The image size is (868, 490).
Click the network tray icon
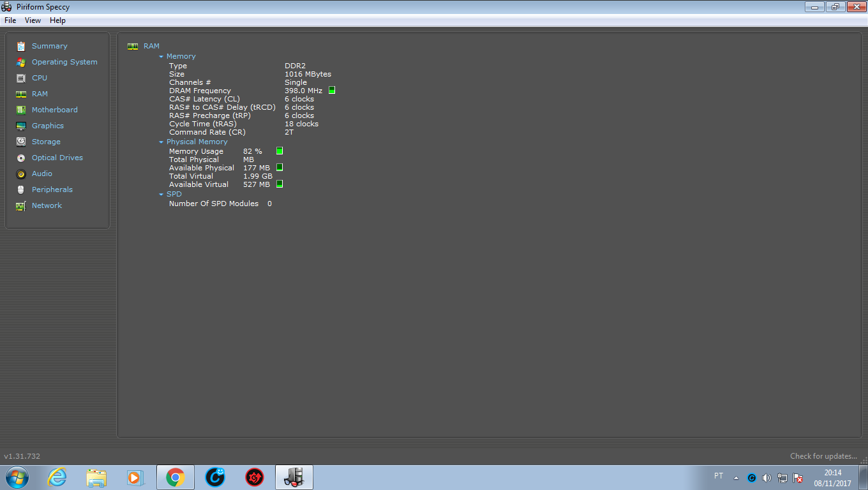(x=782, y=477)
